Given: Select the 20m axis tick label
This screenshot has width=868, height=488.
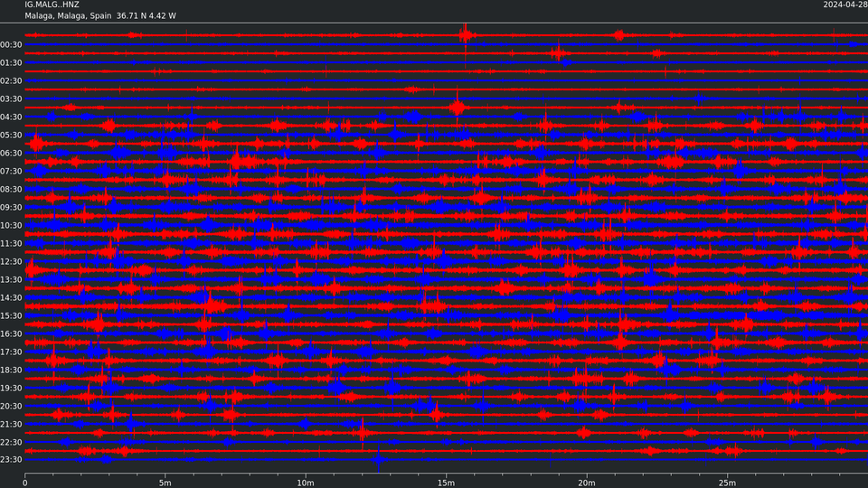Looking at the screenshot, I should 587,483.
